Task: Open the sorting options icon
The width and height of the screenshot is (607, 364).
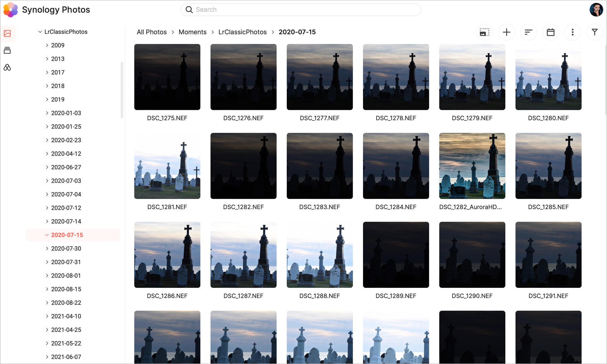Action: pyautogui.click(x=528, y=32)
